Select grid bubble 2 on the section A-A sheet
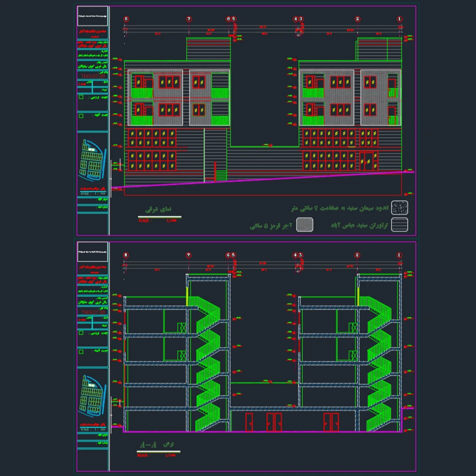The image size is (476, 476). click(358, 255)
